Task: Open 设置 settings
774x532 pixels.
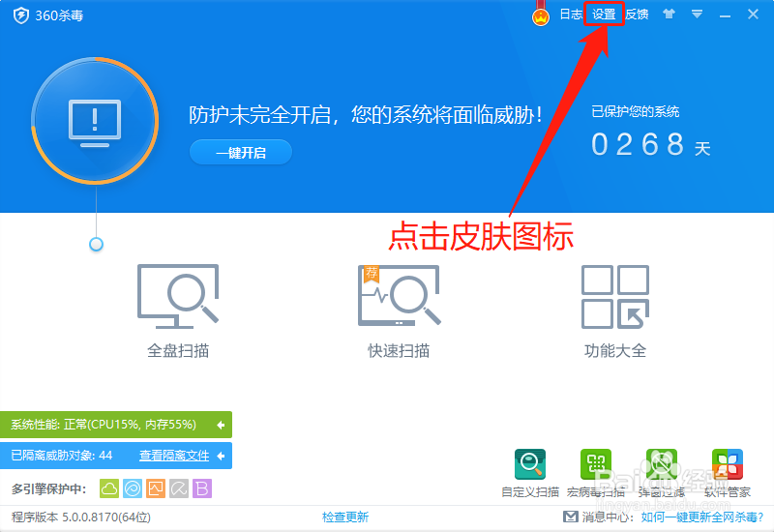Action: (604, 15)
